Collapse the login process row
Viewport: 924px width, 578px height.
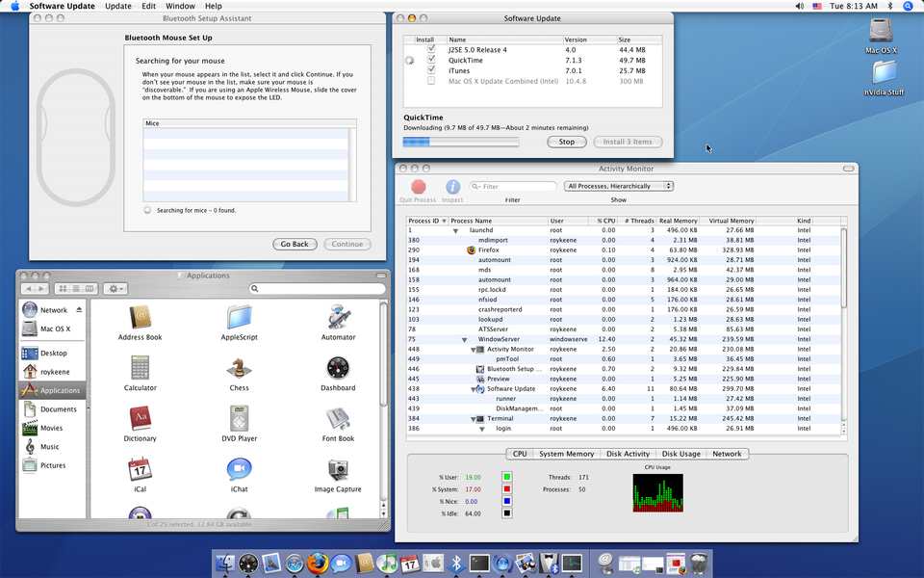pos(482,430)
